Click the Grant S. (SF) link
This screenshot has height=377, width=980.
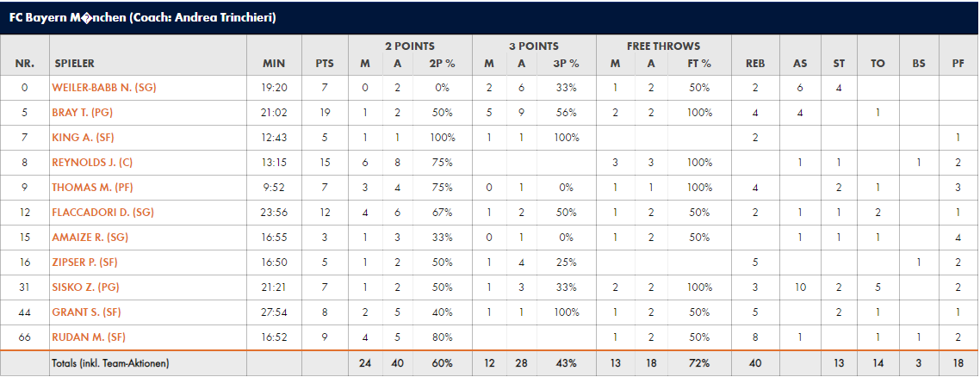86,312
